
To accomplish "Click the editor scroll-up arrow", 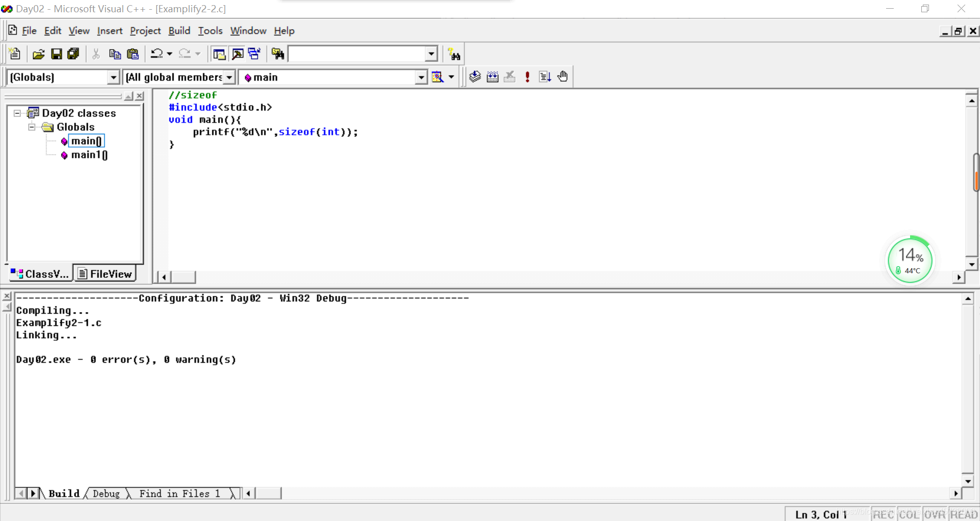I will [x=971, y=101].
